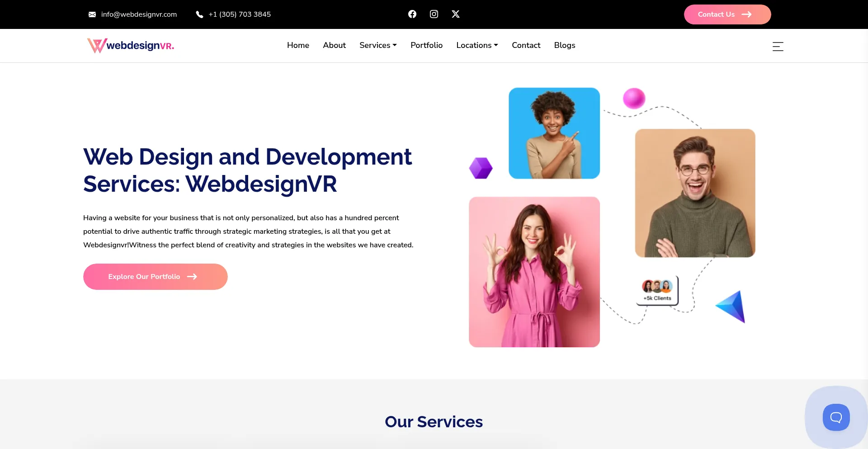The image size is (868, 449).
Task: Open the X (Twitter) social icon
Action: pyautogui.click(x=455, y=14)
